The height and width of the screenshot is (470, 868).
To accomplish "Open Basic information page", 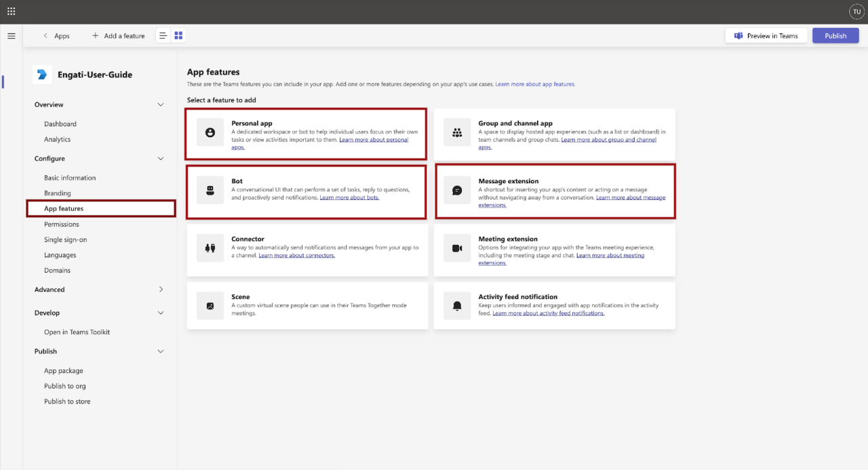I will point(70,178).
